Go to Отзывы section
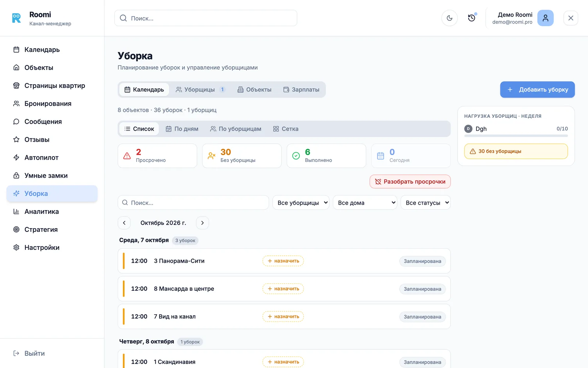Image resolution: width=588 pixels, height=368 pixels. point(52,140)
